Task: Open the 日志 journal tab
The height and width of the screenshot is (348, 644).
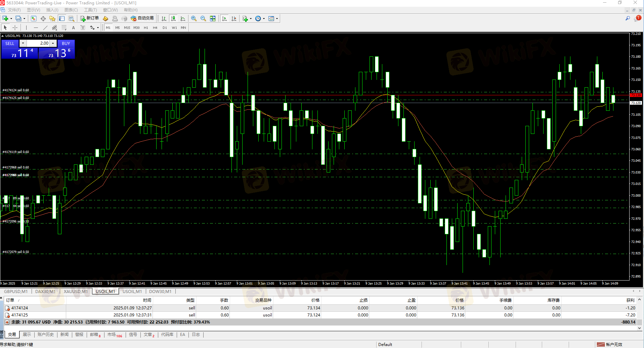Action: click(196, 335)
